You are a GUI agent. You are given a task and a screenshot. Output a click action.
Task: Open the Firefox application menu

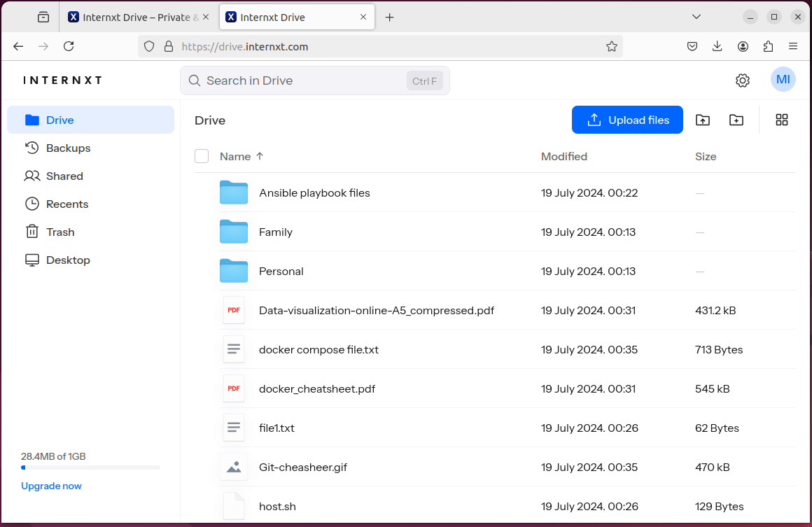pos(793,46)
